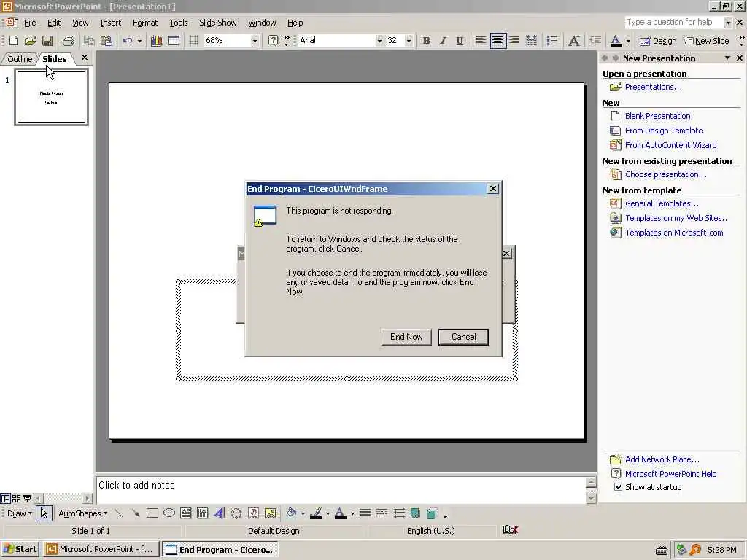The image size is (747, 560).
Task: Toggle Italic formatting
Action: point(443,41)
